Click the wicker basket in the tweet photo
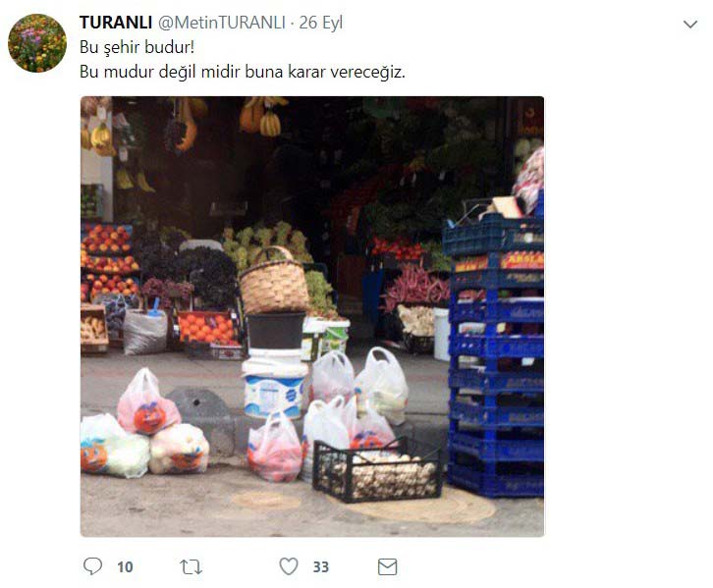Image resolution: width=713 pixels, height=588 pixels. tap(273, 281)
